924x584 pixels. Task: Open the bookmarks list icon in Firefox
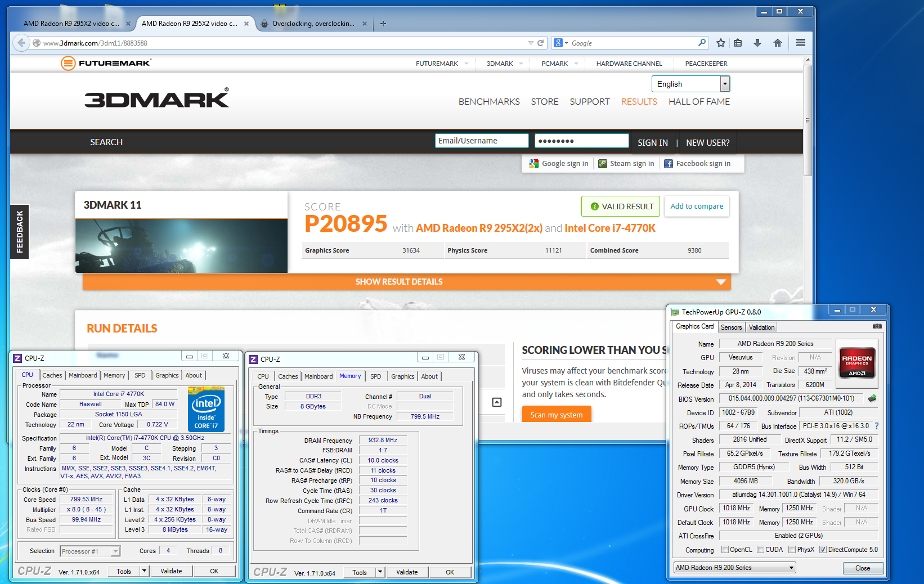tap(738, 43)
